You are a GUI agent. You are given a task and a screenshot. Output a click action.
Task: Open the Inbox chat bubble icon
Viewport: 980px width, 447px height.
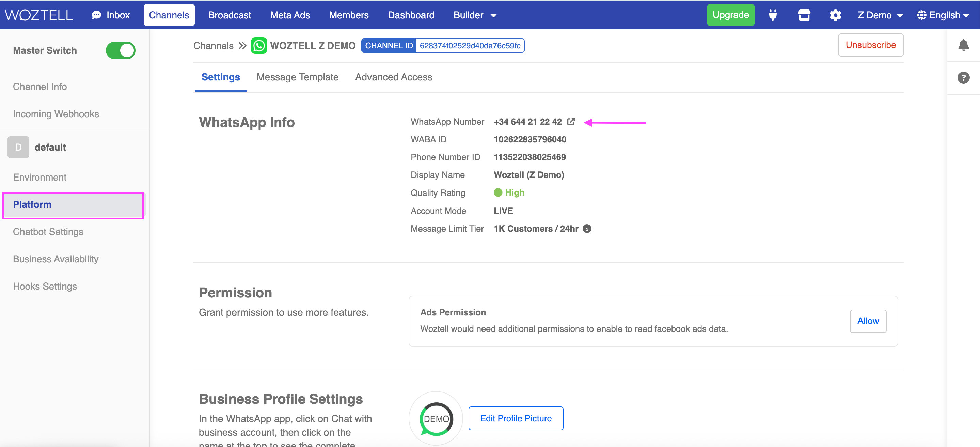coord(97,15)
